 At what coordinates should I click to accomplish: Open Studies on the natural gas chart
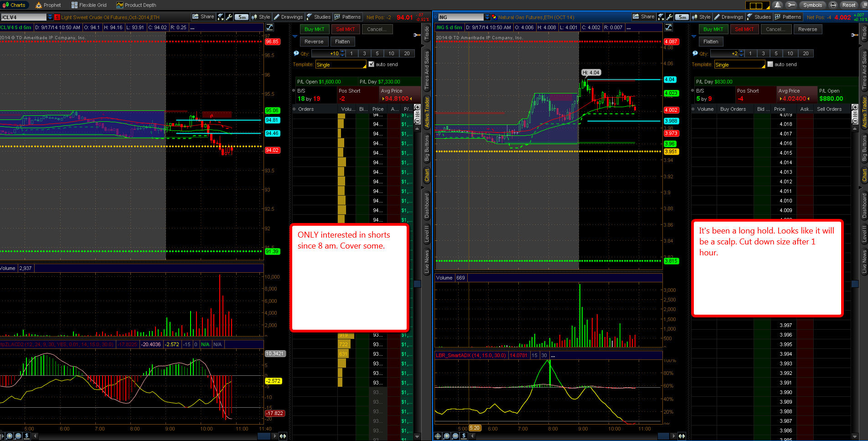[x=759, y=17]
